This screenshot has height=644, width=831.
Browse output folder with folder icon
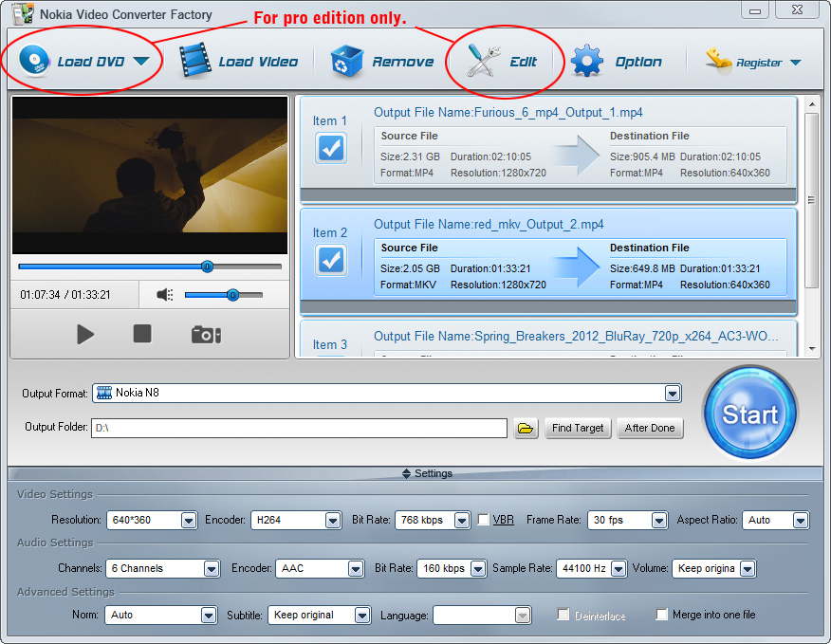(x=526, y=429)
